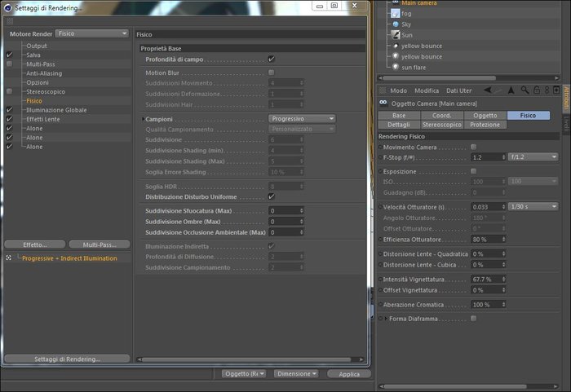Click the back arrow in Attributes toolbar
Image resolution: width=571 pixels, height=392 pixels.
488,90
